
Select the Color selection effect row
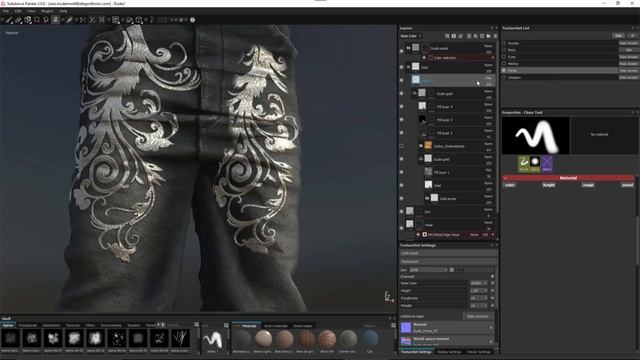click(459, 58)
